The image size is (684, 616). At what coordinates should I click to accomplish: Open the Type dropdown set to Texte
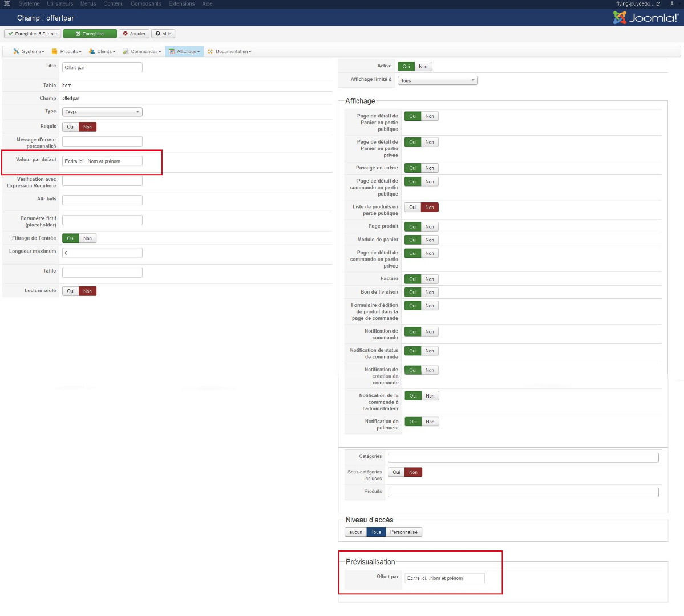pos(102,112)
